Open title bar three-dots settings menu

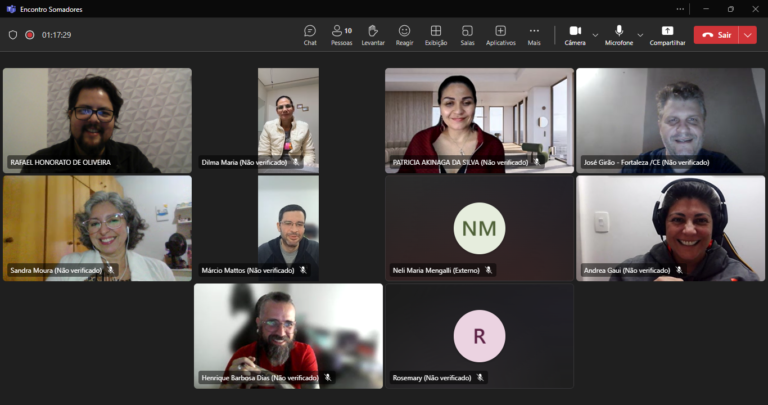click(680, 9)
